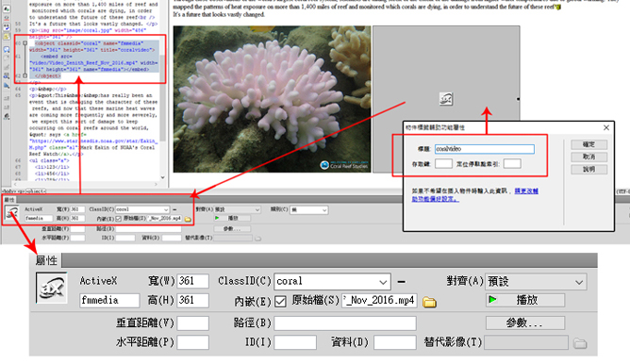
Task: Open ClassID coral dropdown, enlarged panel
Action: [x=383, y=282]
